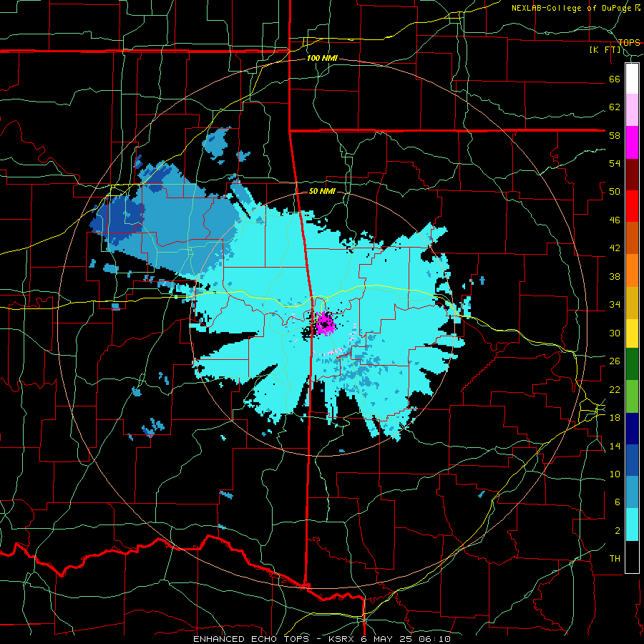Image resolution: width=644 pixels, height=644 pixels.
Task: Click the legend value '18'
Action: pos(615,418)
